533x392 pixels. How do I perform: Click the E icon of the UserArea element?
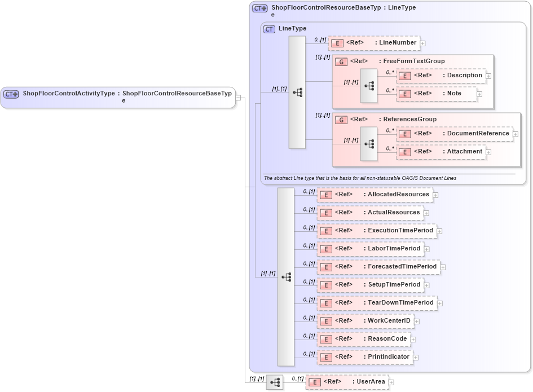pos(314,381)
